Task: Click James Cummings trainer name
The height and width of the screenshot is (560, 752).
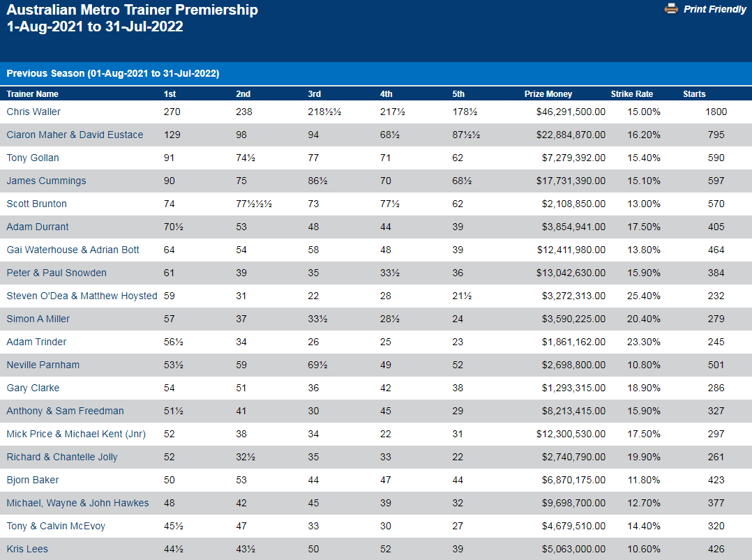Action: (46, 181)
